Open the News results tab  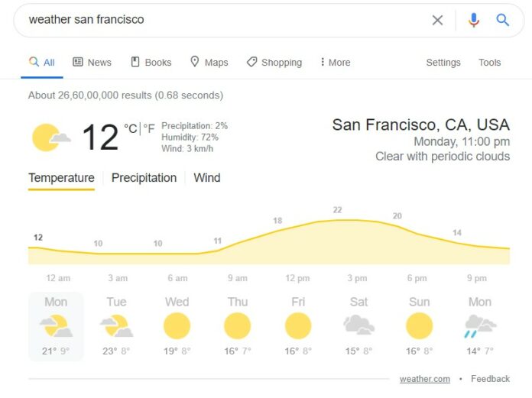pos(92,63)
